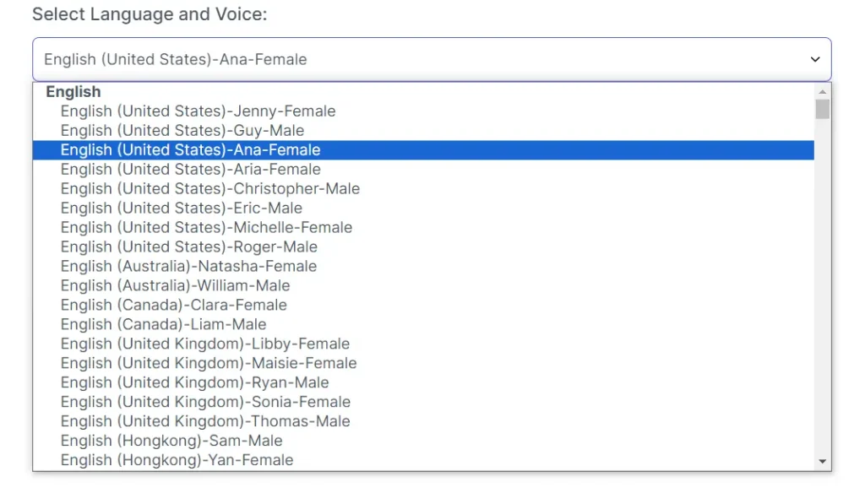The height and width of the screenshot is (504, 865).
Task: Choose the English (Hongkong)-Sam-Male voice
Action: click(x=171, y=440)
